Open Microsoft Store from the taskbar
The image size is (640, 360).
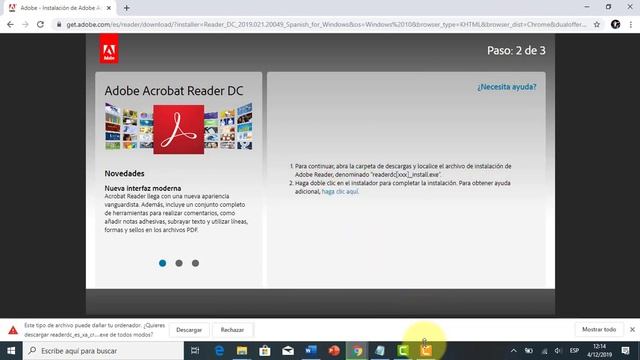pos(265,351)
